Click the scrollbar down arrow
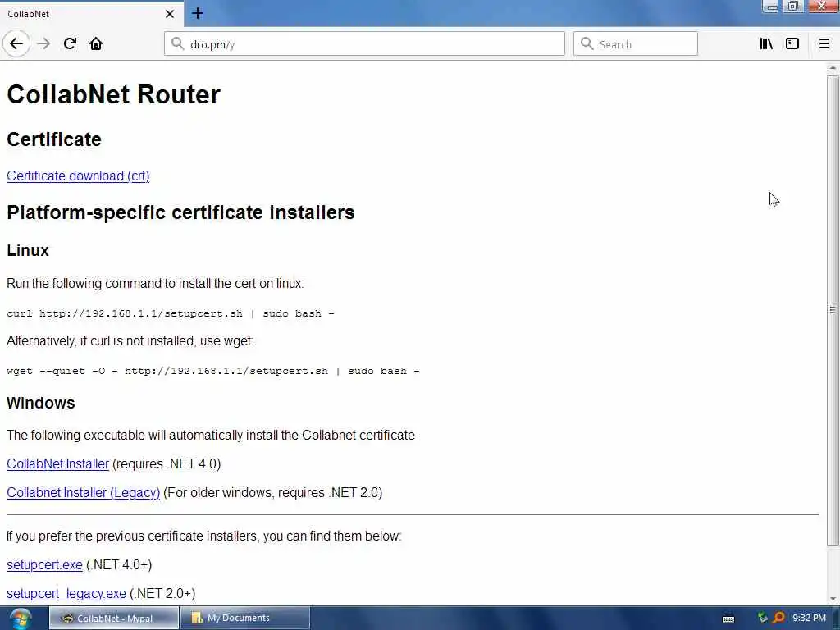The image size is (840, 630). click(x=833, y=600)
